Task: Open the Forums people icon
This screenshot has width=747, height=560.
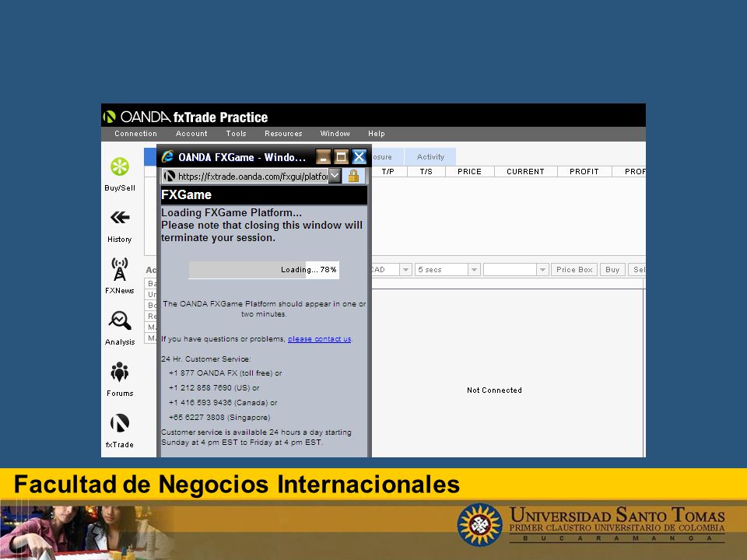Action: click(x=120, y=379)
